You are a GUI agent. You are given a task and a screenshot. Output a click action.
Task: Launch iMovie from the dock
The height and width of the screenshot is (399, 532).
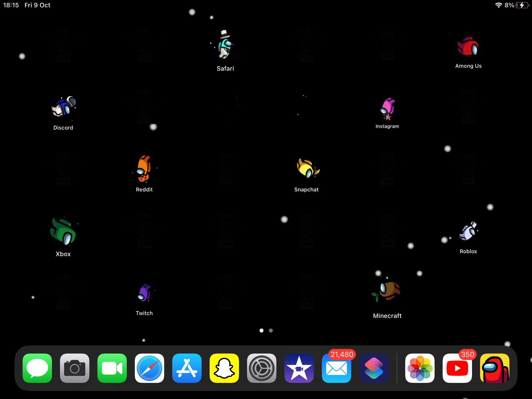[x=299, y=368]
